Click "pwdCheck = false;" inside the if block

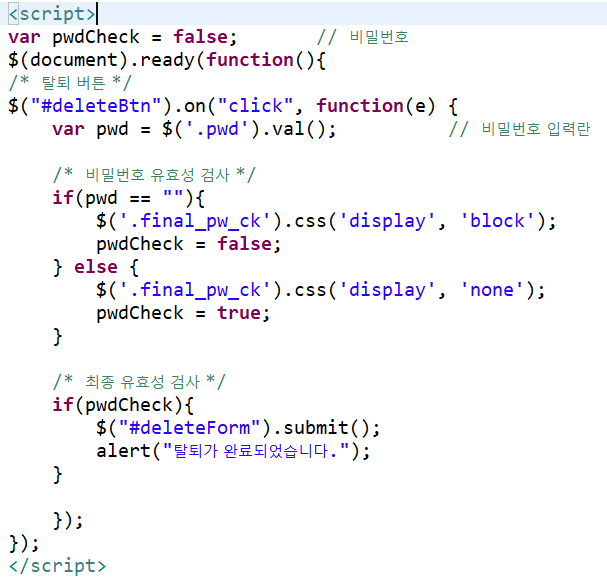click(x=188, y=244)
